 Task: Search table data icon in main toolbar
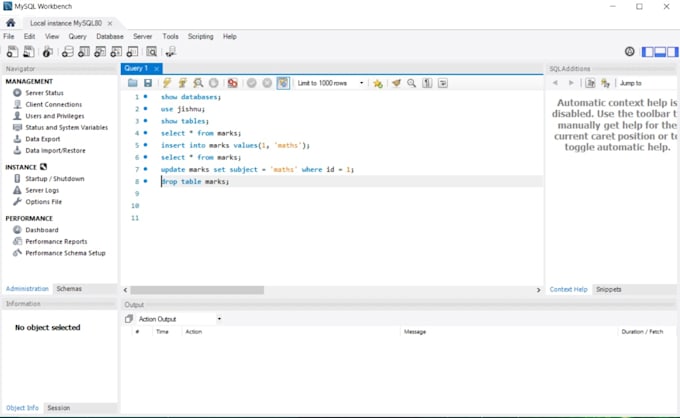151,52
